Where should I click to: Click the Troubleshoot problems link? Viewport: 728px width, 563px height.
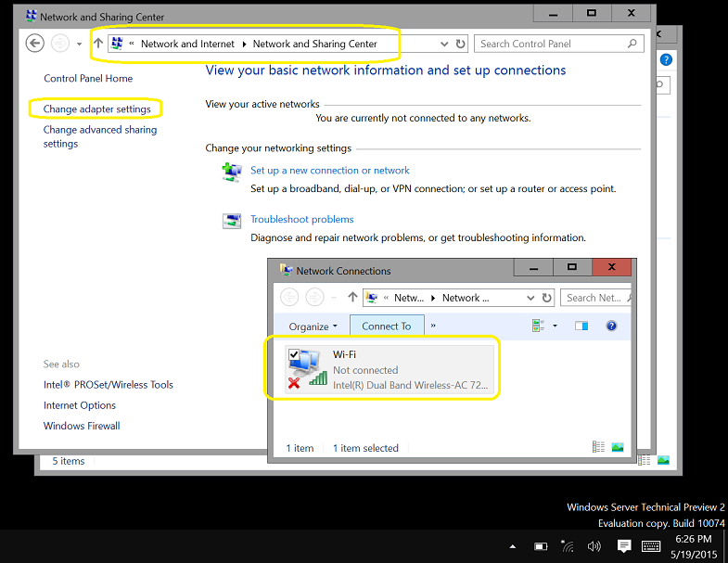click(x=301, y=220)
